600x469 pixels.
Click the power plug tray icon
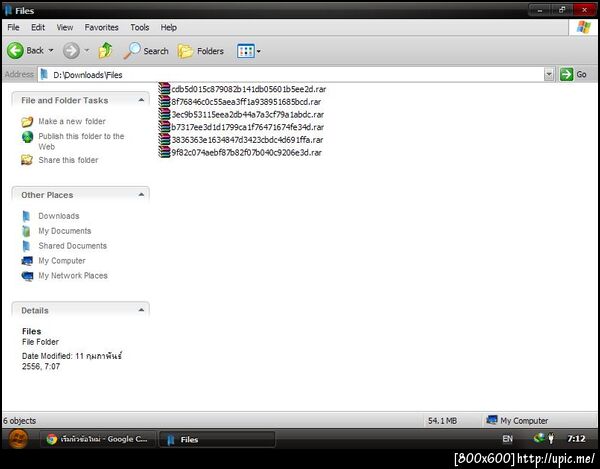pos(551,438)
